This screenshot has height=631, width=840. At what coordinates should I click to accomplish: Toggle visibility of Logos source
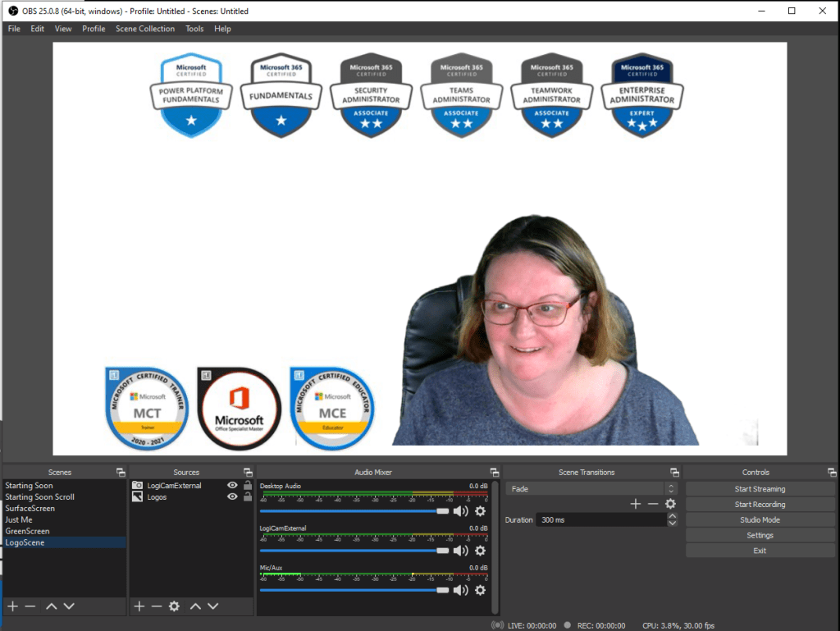click(x=232, y=497)
